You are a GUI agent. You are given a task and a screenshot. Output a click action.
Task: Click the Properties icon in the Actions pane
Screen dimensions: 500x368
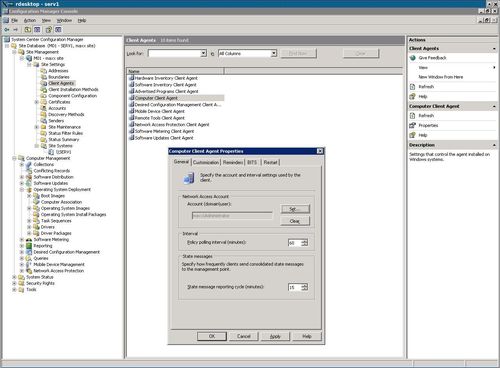(x=413, y=125)
